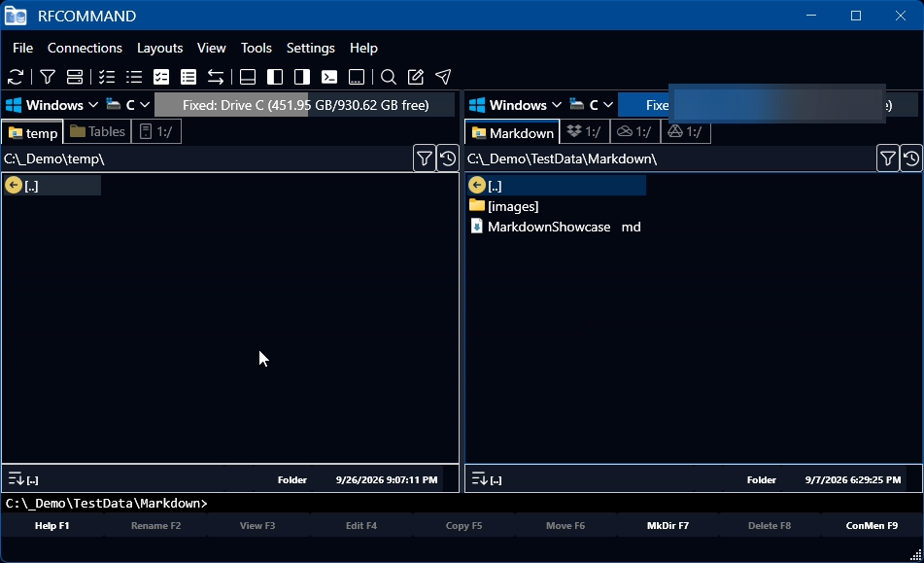Toggle the bottom panel layout icon
This screenshot has width=924, height=563.
coord(248,77)
